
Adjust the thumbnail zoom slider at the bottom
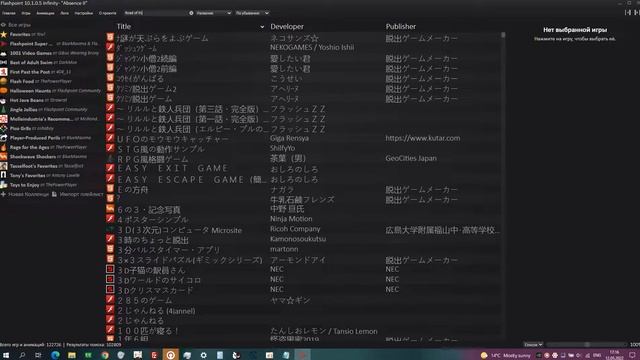click(x=587, y=345)
